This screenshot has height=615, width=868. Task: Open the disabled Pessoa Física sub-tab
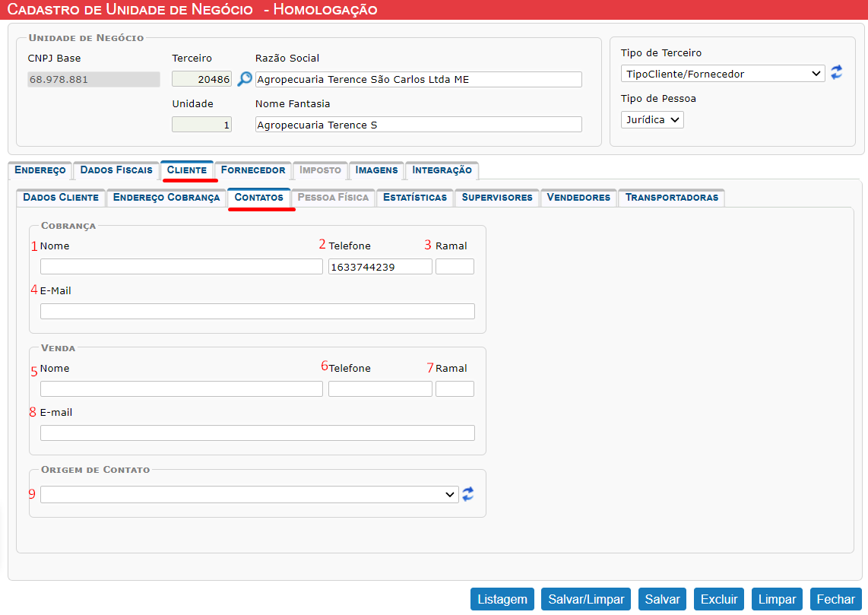pyautogui.click(x=333, y=197)
